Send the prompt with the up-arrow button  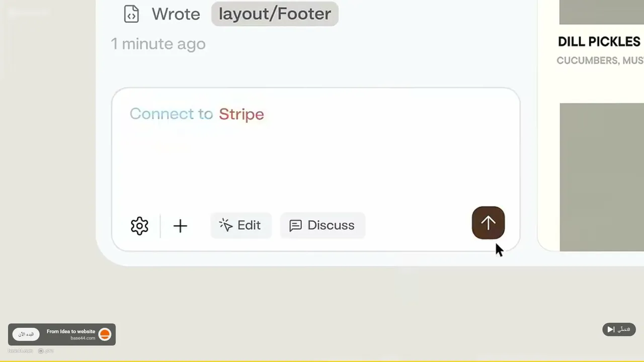(488, 223)
